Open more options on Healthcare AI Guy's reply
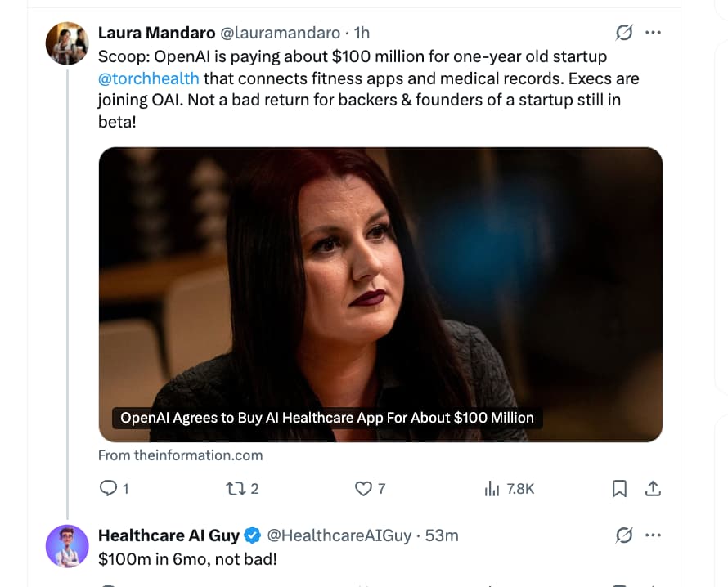Image resolution: width=728 pixels, height=587 pixels. (653, 535)
